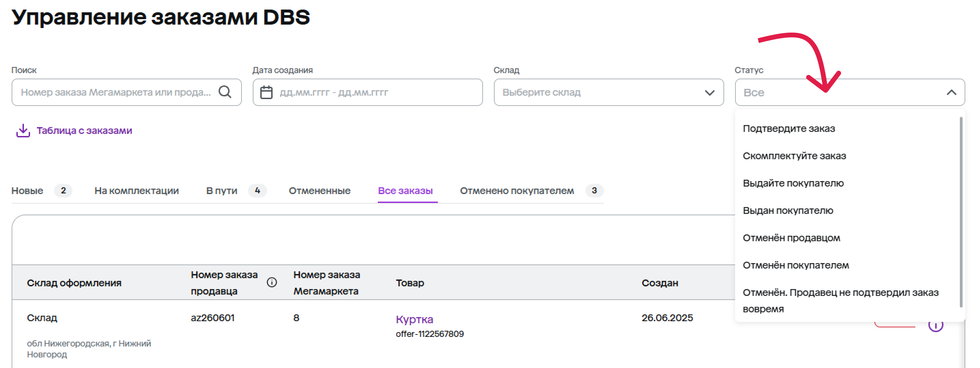
Task: Open the Отмененные tab
Action: click(320, 191)
